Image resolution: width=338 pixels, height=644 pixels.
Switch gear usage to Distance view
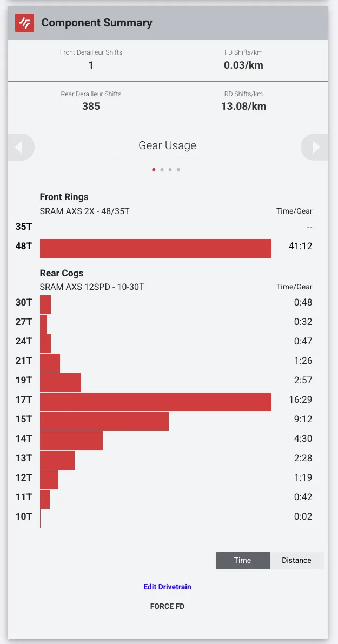coord(296,560)
